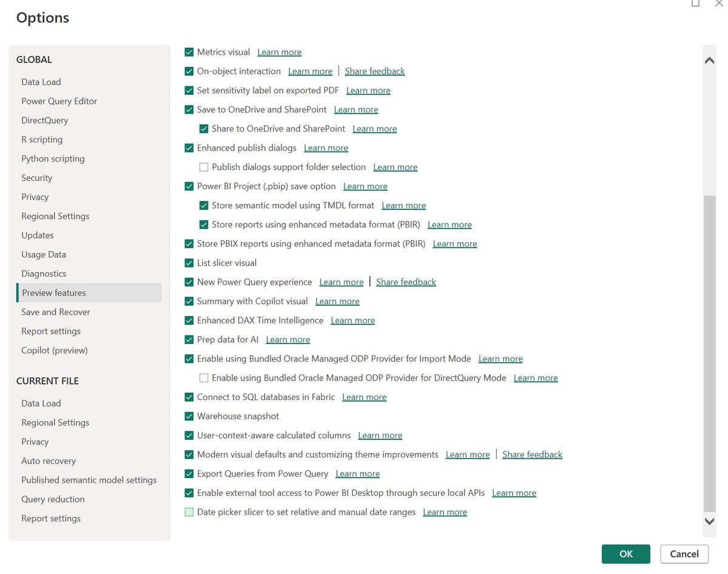This screenshot has width=728, height=574.
Task: Open Save and Recover options
Action: click(56, 312)
